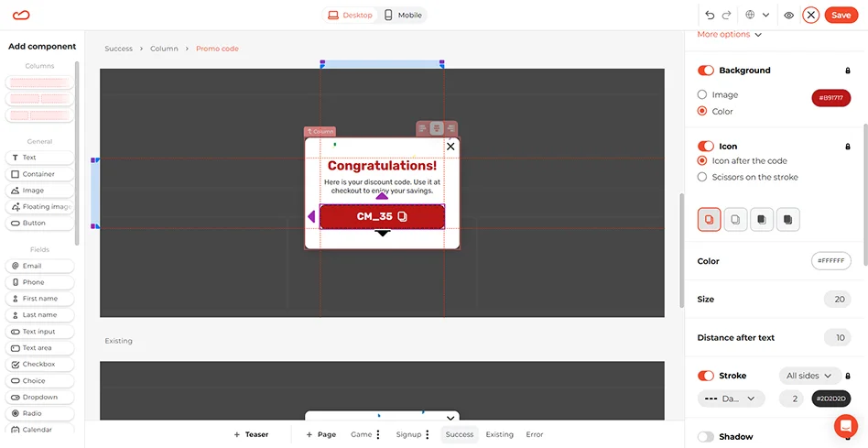Screen dimensions: 868x448
Task: Select the Image background radio option
Action: pyautogui.click(x=702, y=94)
